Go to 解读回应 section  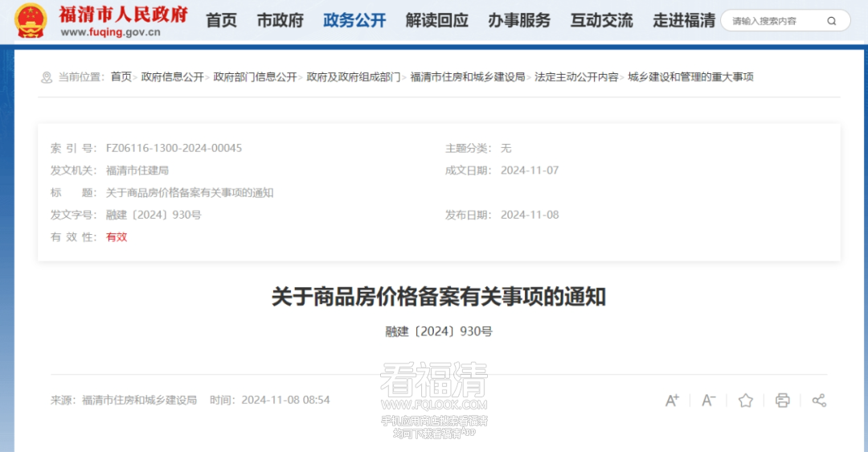(x=436, y=21)
